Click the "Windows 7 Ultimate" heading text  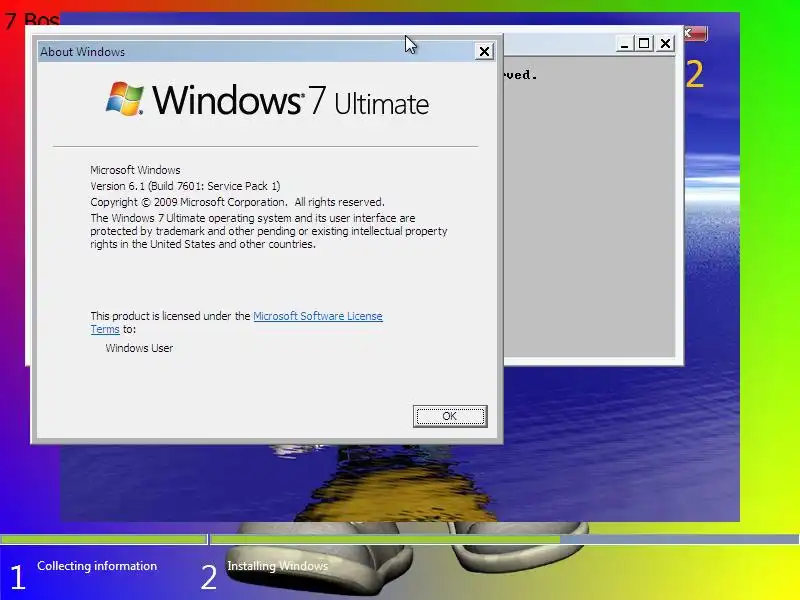click(x=290, y=99)
